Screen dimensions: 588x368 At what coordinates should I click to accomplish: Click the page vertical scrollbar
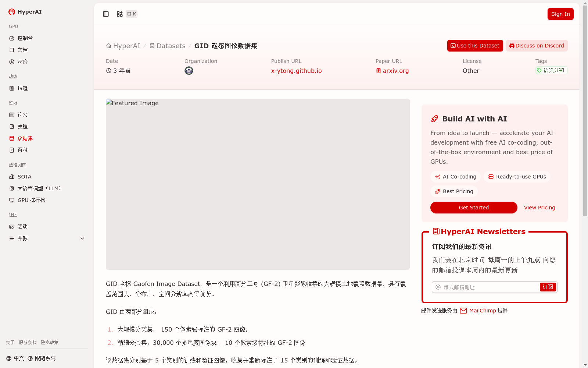(x=585, y=110)
